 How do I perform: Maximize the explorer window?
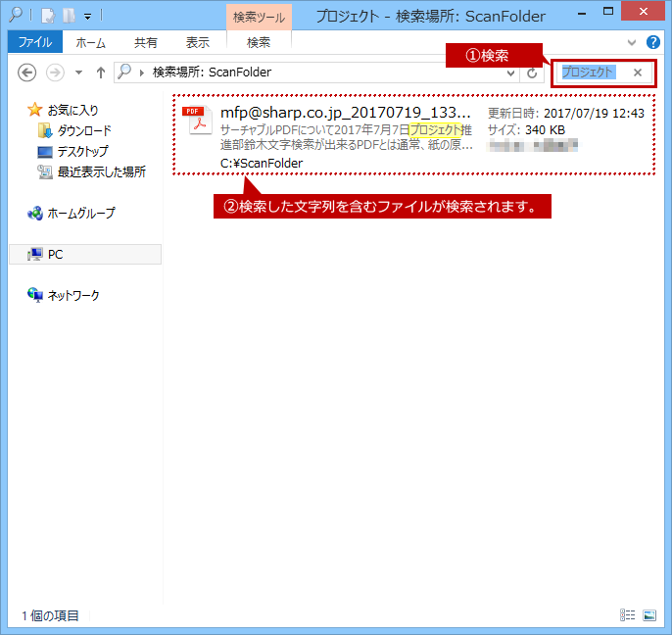(608, 12)
